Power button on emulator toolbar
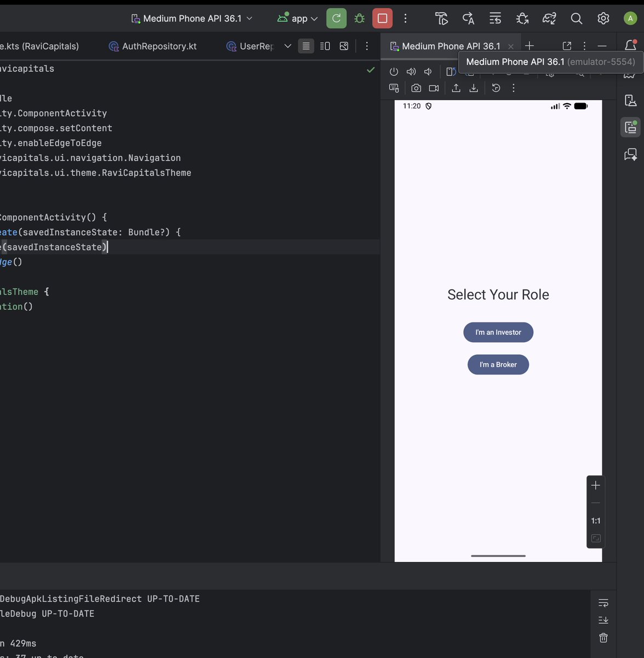The height and width of the screenshot is (658, 644). [394, 71]
